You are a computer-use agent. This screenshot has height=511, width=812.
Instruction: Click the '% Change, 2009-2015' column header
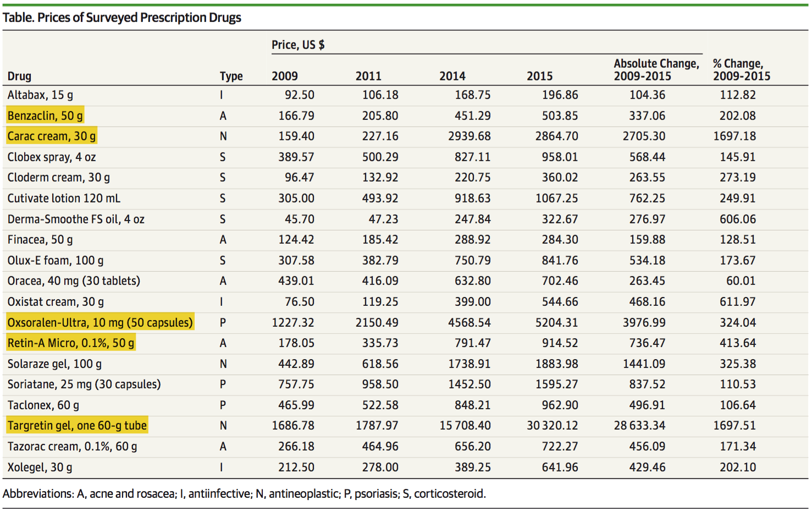coord(741,70)
